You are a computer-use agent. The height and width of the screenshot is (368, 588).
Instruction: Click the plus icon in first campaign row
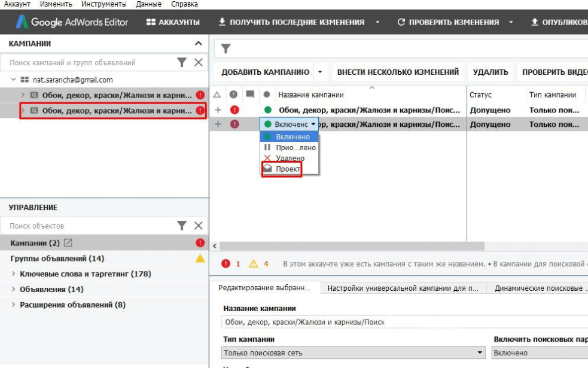(218, 110)
